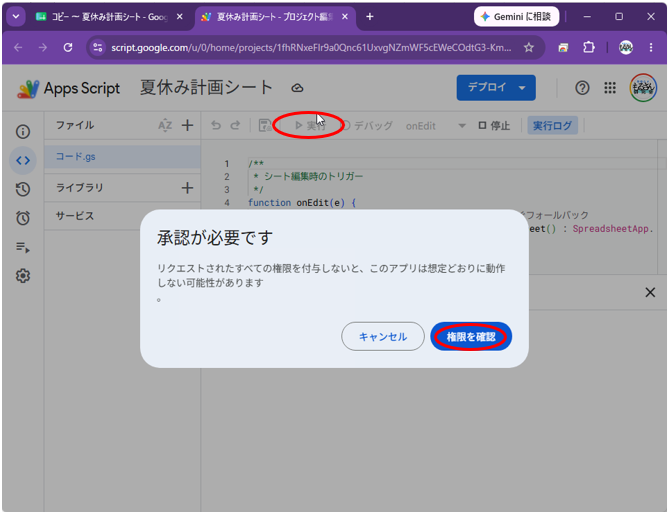The image size is (668, 513).
Task: Click the address bar URL
Action: tap(311, 47)
